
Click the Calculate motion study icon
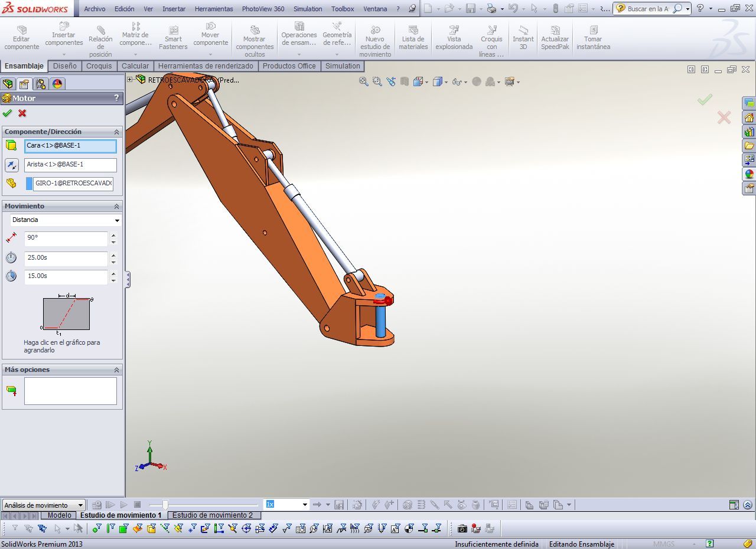pyautogui.click(x=97, y=505)
